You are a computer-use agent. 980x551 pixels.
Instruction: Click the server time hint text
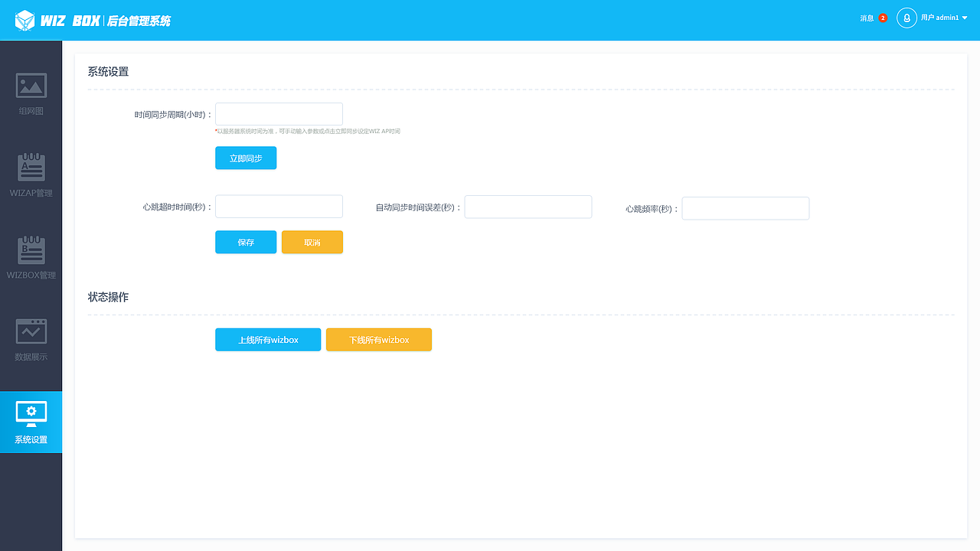coord(308,132)
